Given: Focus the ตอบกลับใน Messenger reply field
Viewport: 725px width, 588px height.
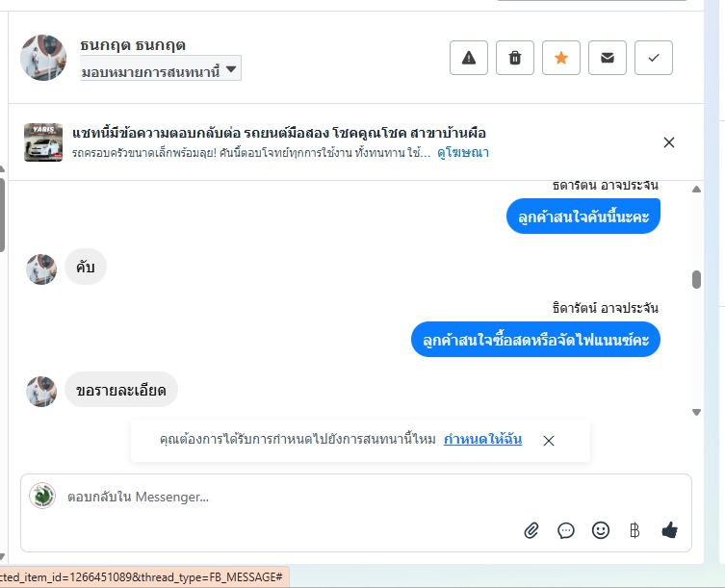Looking at the screenshot, I should click(289, 498).
